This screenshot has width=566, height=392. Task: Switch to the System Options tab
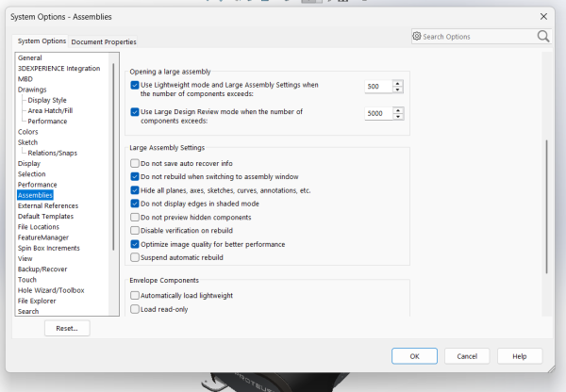tap(42, 41)
